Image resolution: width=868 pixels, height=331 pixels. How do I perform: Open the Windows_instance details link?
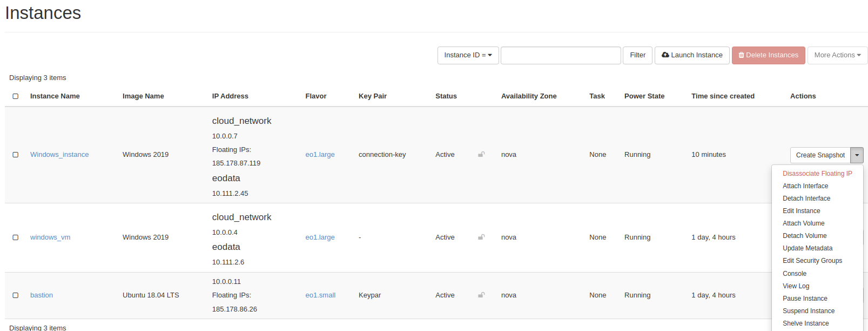(x=59, y=155)
